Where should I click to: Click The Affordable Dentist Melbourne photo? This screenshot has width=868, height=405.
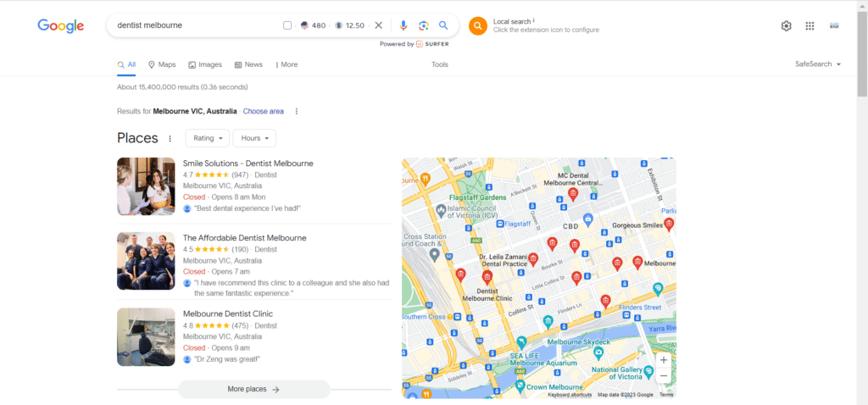[x=146, y=261]
